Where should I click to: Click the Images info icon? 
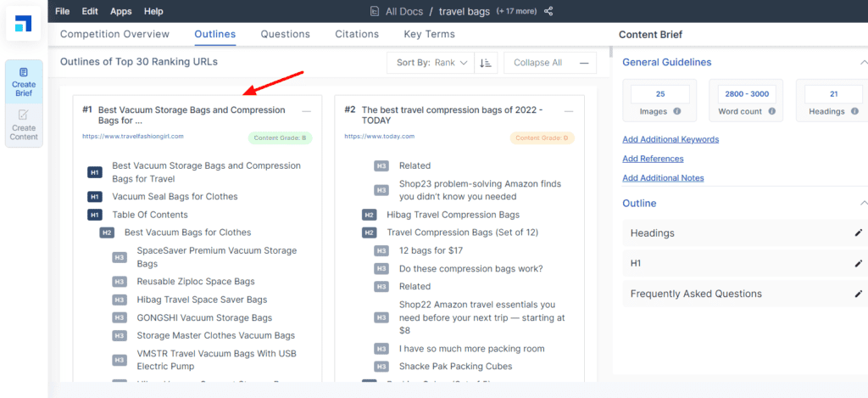(x=677, y=111)
